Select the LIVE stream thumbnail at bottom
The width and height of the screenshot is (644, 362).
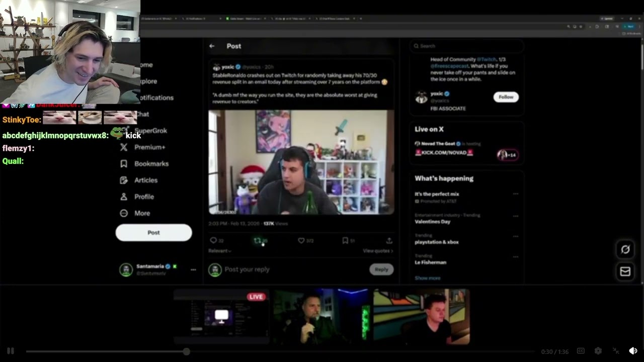[221, 316]
